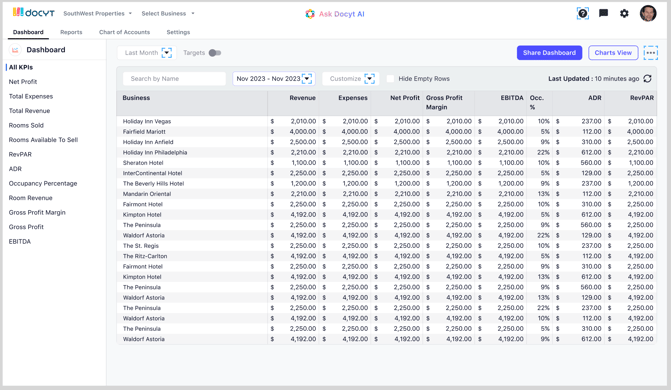
Task: Open the Holiday Inn Vegas row
Action: (386, 122)
